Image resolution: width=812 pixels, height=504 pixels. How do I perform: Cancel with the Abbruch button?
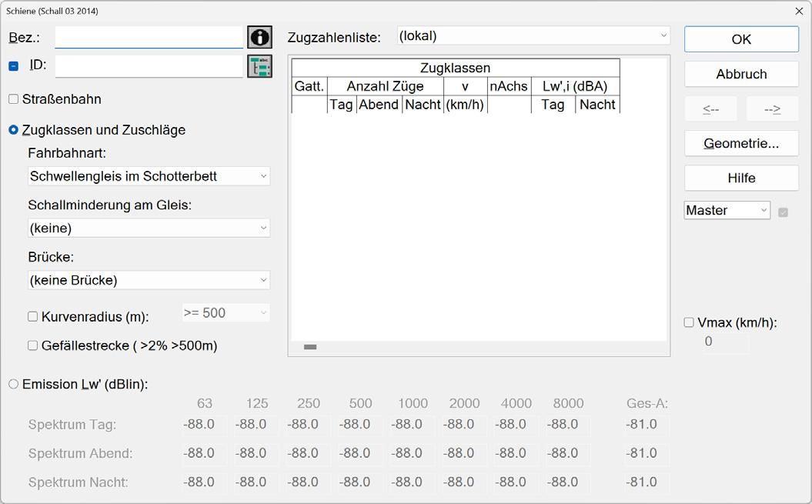coord(741,74)
